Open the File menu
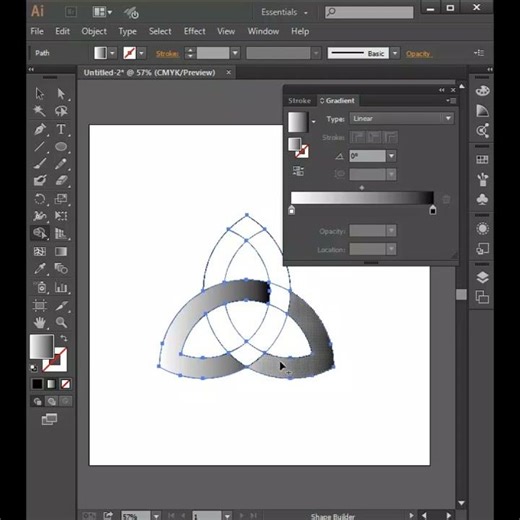 (x=37, y=31)
